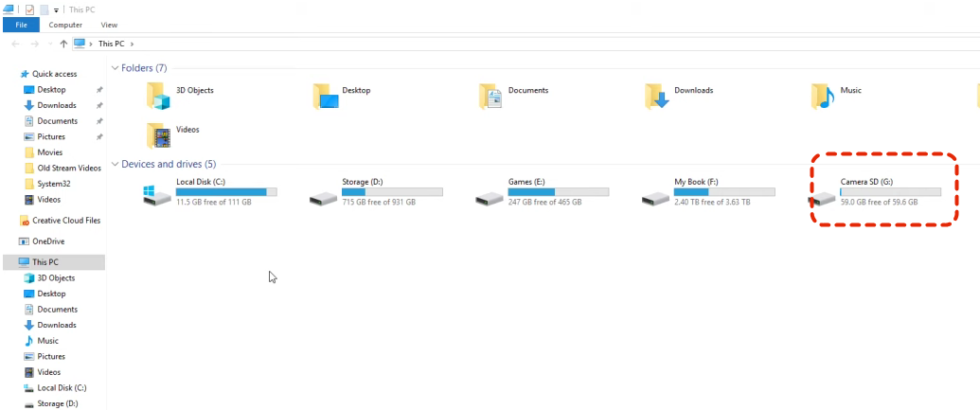Click '247 GB free of 465 GB' text

tap(545, 203)
